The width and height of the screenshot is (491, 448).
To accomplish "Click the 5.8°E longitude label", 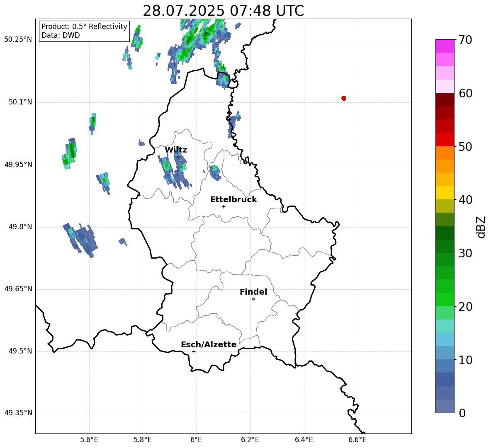I will tap(143, 440).
